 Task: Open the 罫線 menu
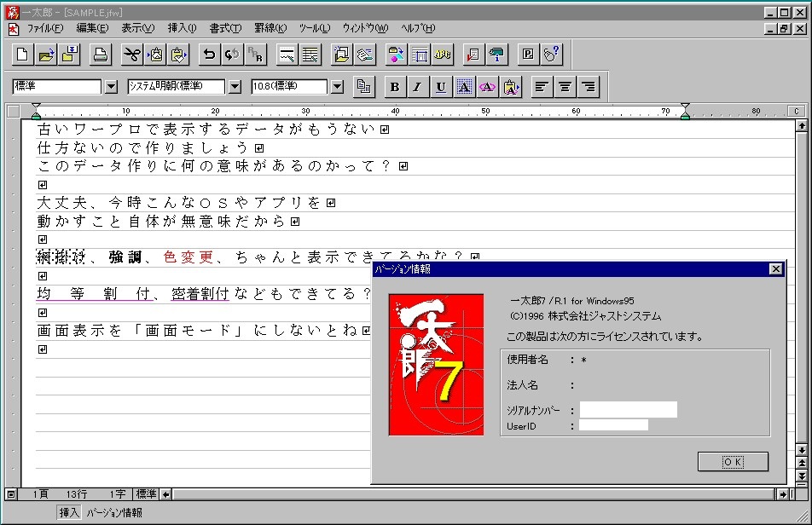(270, 28)
